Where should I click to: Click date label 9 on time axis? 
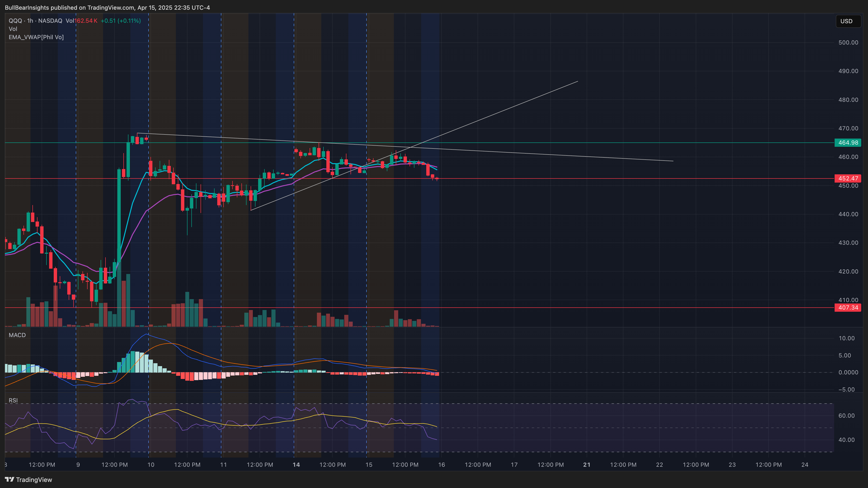point(78,465)
